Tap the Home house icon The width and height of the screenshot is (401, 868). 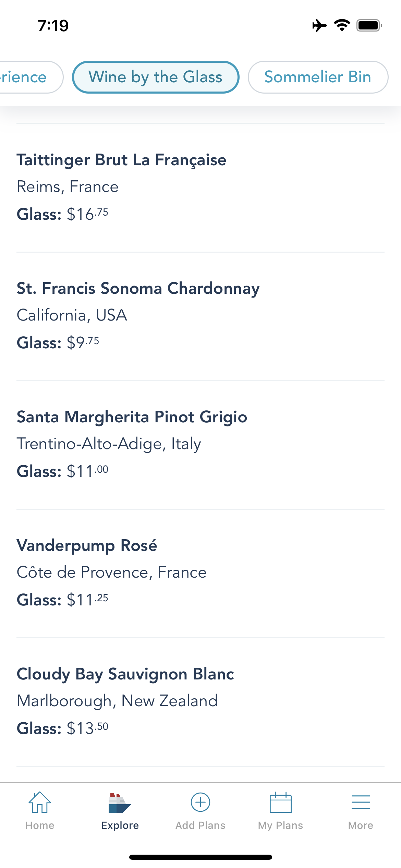pos(40,803)
